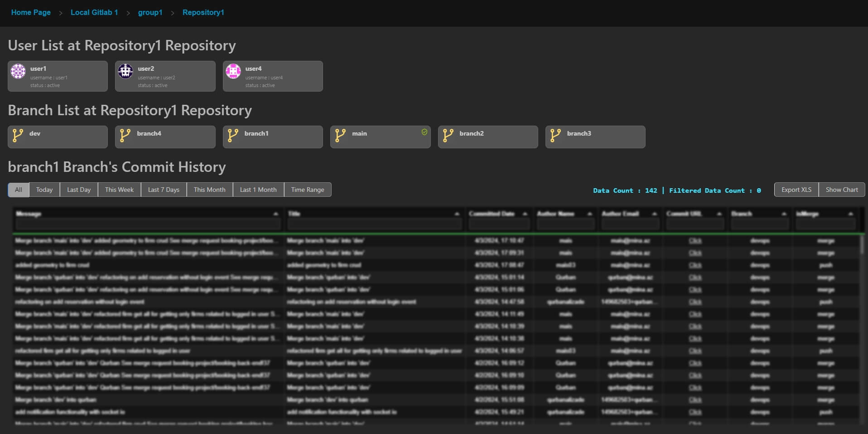Focus the Message column filter box
Screen dimensions: 868x434
point(148,224)
